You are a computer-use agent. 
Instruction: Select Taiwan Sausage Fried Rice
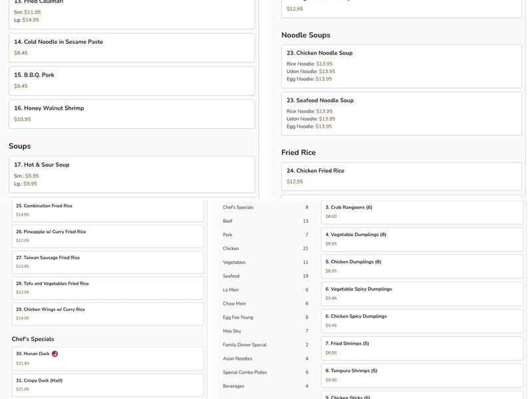pyautogui.click(x=108, y=262)
